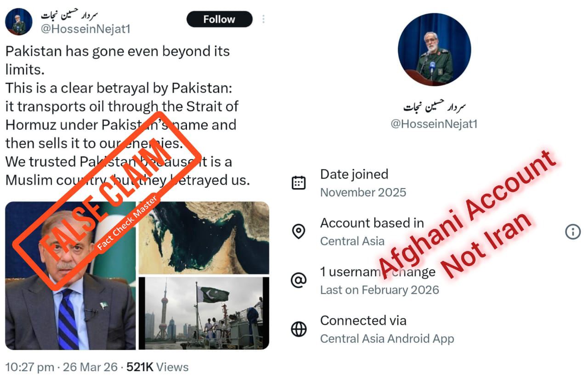This screenshot has width=588, height=379.
Task: Click the @ username change icon
Action: [x=299, y=280]
